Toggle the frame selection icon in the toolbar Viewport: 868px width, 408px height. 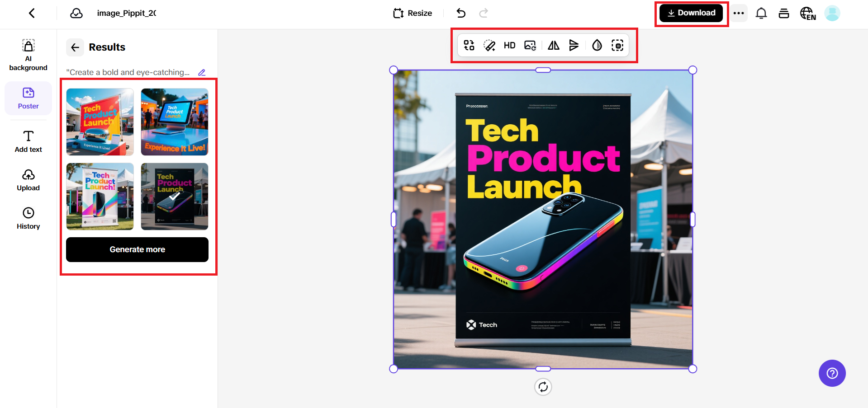coord(617,45)
